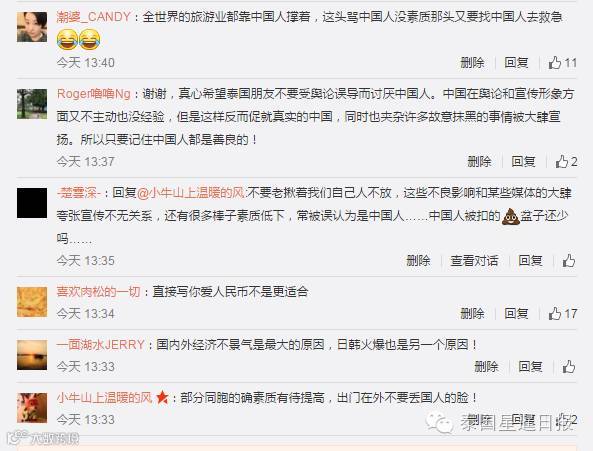Image resolution: width=593 pixels, height=451 pixels.
Task: Like the RogerNg comment thumbs-up
Action: click(566, 161)
